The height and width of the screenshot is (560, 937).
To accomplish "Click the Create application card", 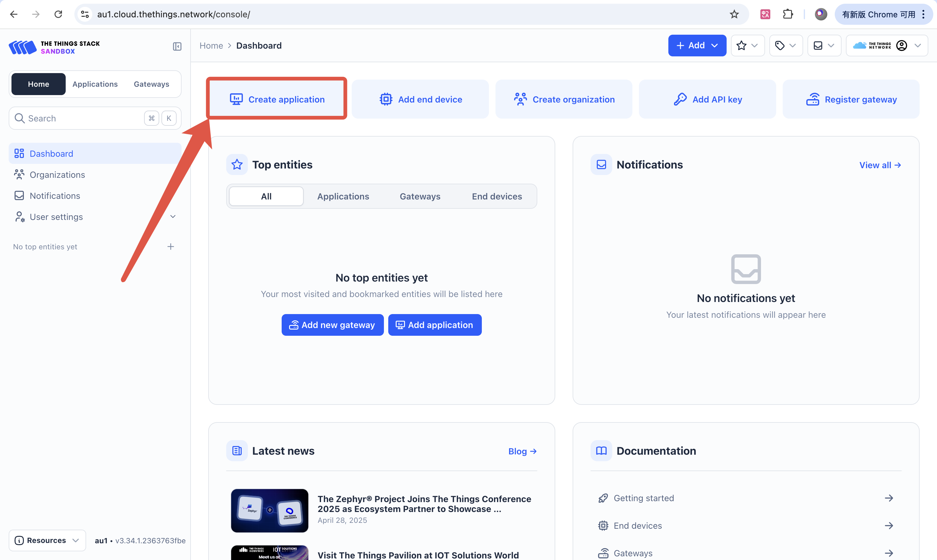I will click(x=277, y=99).
